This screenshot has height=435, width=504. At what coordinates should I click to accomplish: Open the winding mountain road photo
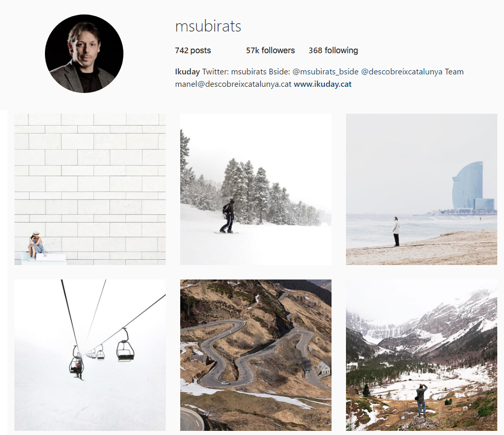256,355
